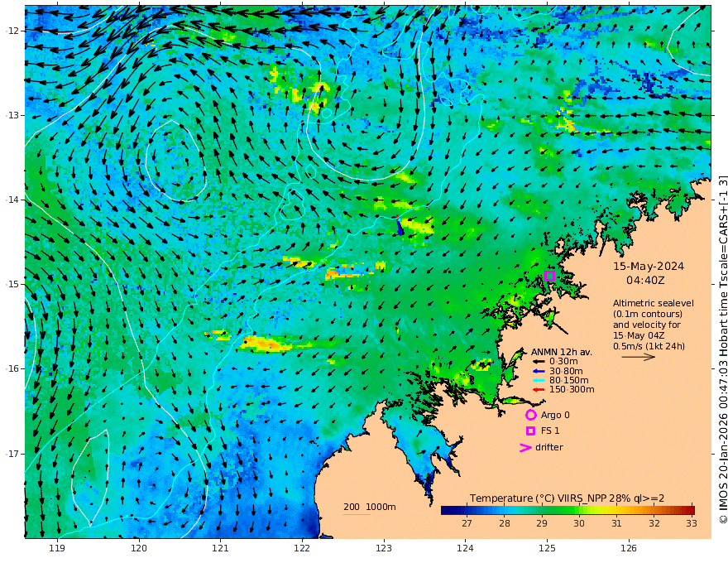728x563 pixels.
Task: Click the 'Altimetric sealevel' caption text
Action: tap(654, 303)
